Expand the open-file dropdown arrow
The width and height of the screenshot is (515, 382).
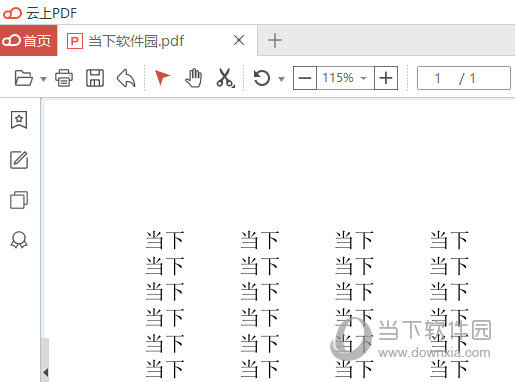pos(43,79)
